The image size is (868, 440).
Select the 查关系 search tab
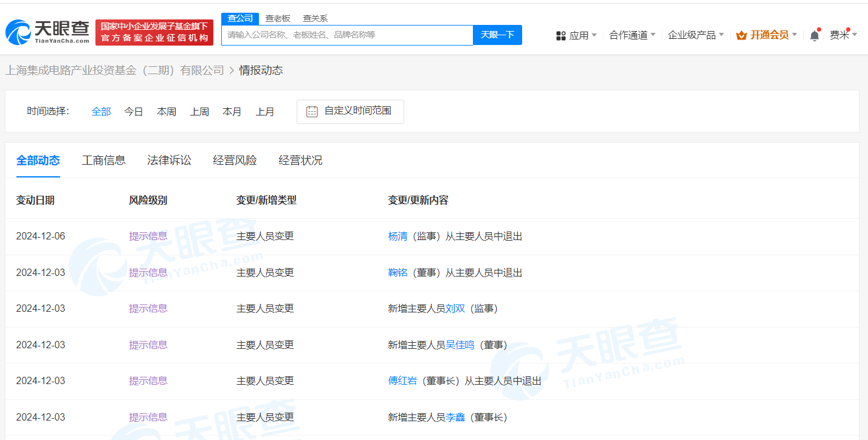315,18
